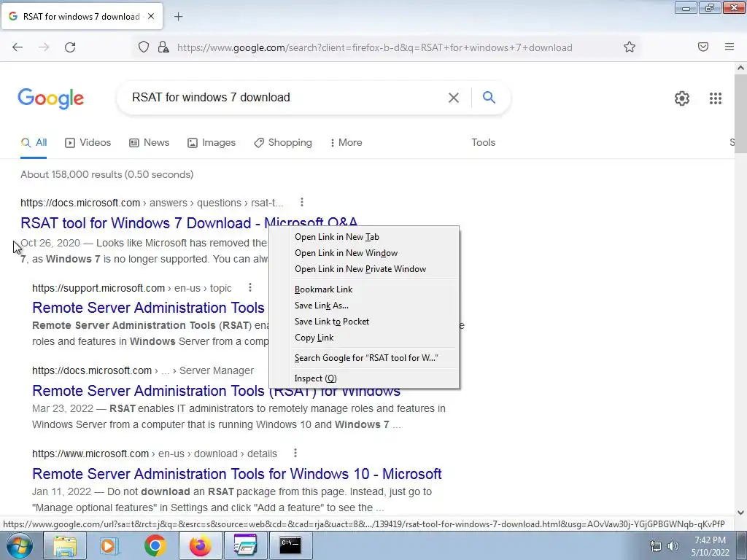Choose Copy Link in context menu
This screenshot has height=560, width=747.
364,338
